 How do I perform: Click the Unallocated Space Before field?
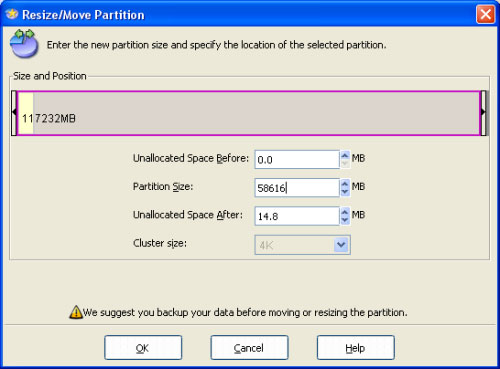(x=297, y=160)
